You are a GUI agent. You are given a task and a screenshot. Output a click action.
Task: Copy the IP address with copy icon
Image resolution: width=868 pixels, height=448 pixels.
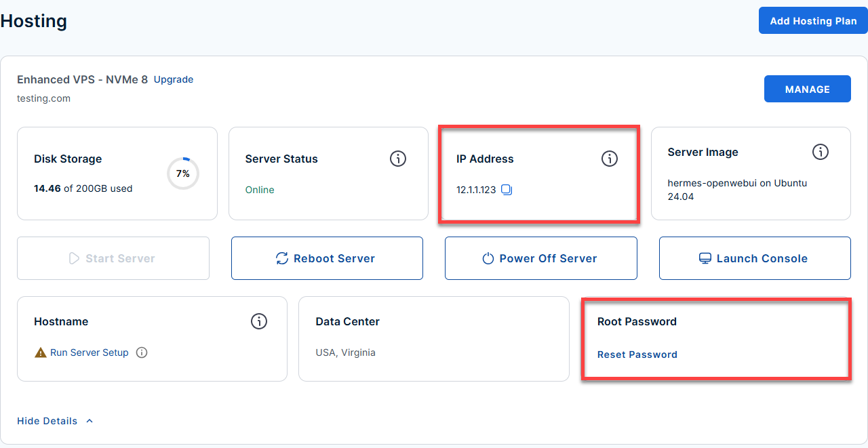coord(507,190)
